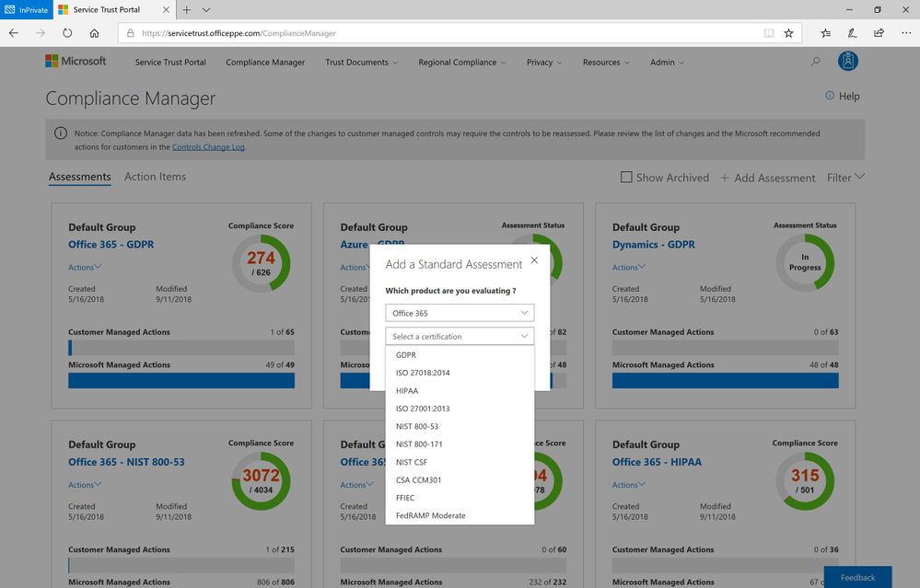Switch to the Assessments tab
Image resolution: width=920 pixels, height=588 pixels.
coord(80,177)
